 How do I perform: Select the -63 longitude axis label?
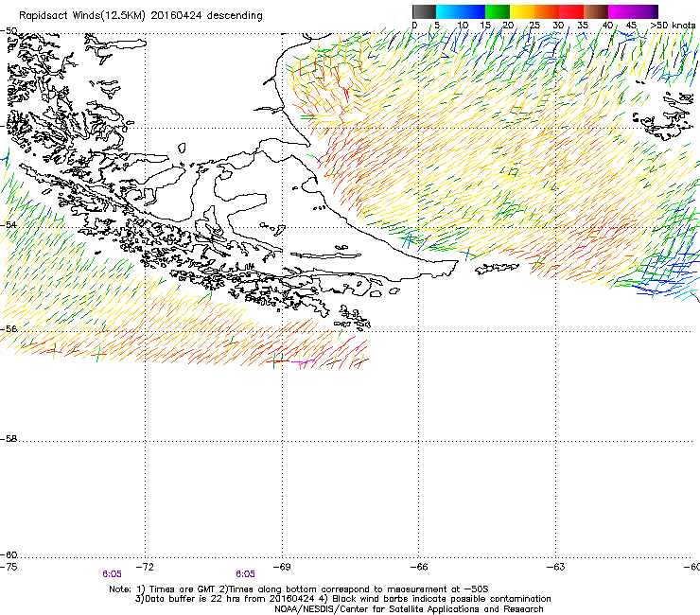click(x=555, y=567)
